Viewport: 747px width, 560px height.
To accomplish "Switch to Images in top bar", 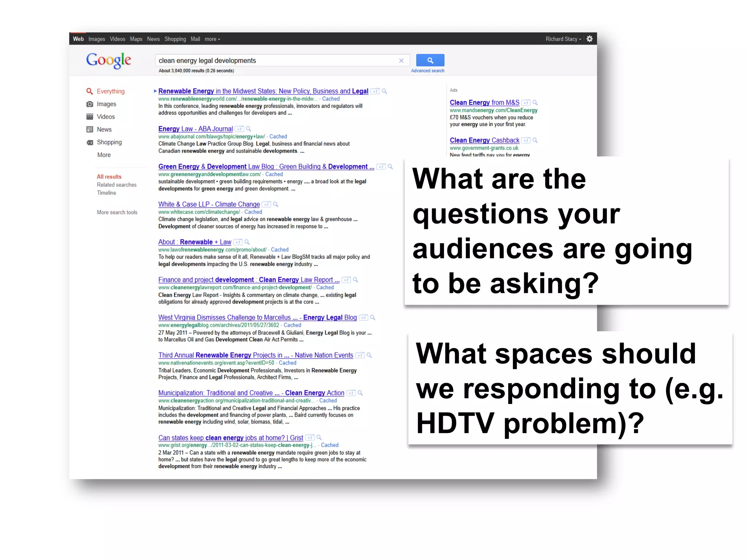I will click(x=97, y=39).
